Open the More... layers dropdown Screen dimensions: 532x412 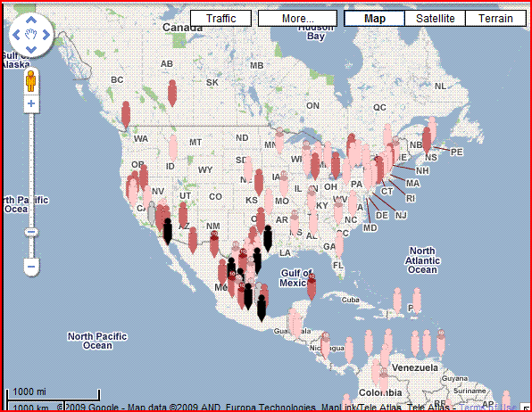(297, 19)
